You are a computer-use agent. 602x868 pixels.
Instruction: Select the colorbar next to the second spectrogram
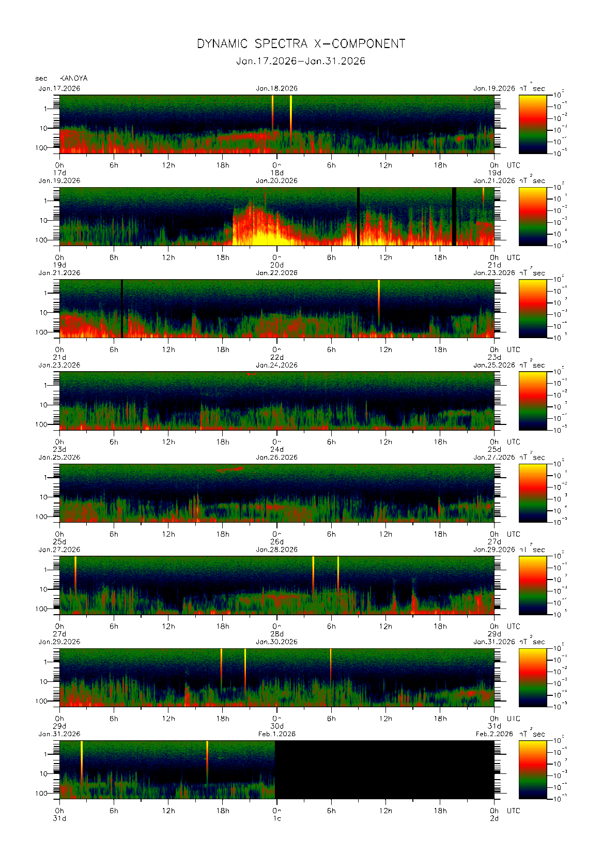[x=532, y=216]
